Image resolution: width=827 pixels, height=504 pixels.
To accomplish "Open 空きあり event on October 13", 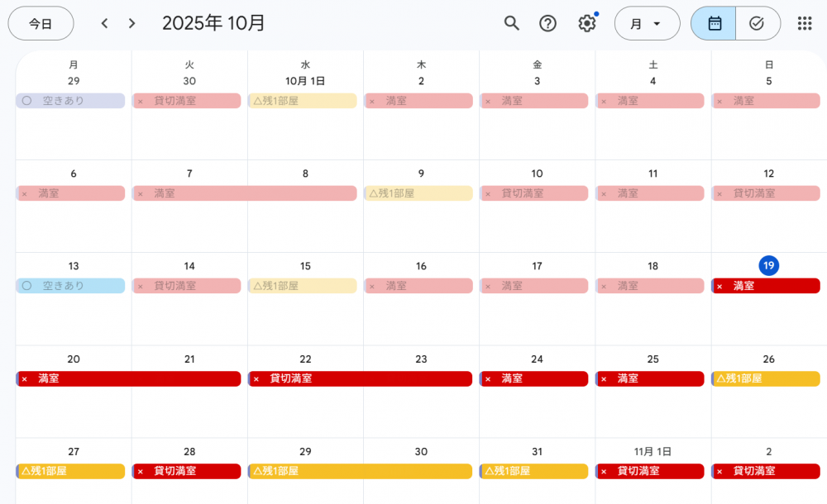I will coord(70,286).
